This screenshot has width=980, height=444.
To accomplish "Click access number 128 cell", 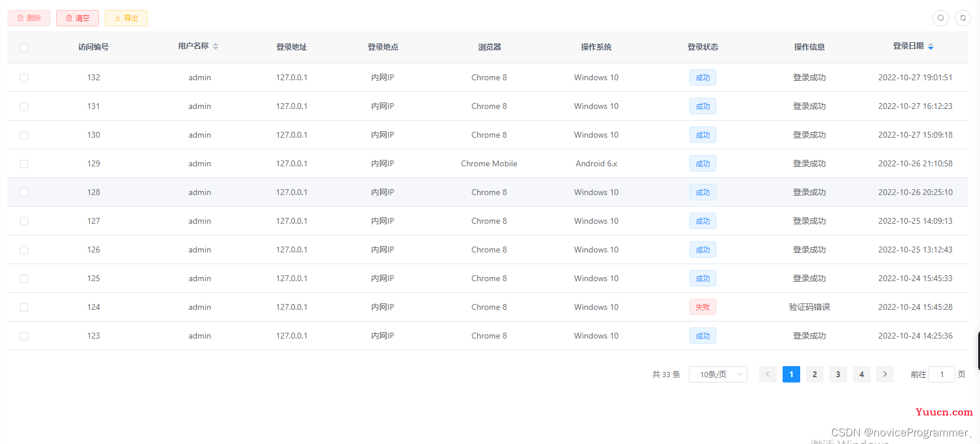I will click(x=94, y=192).
